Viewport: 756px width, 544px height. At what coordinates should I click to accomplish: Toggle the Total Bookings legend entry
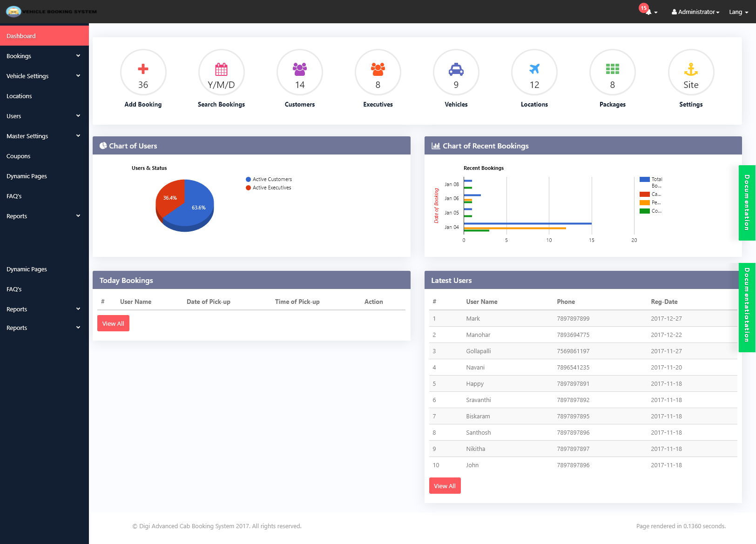[x=651, y=182]
